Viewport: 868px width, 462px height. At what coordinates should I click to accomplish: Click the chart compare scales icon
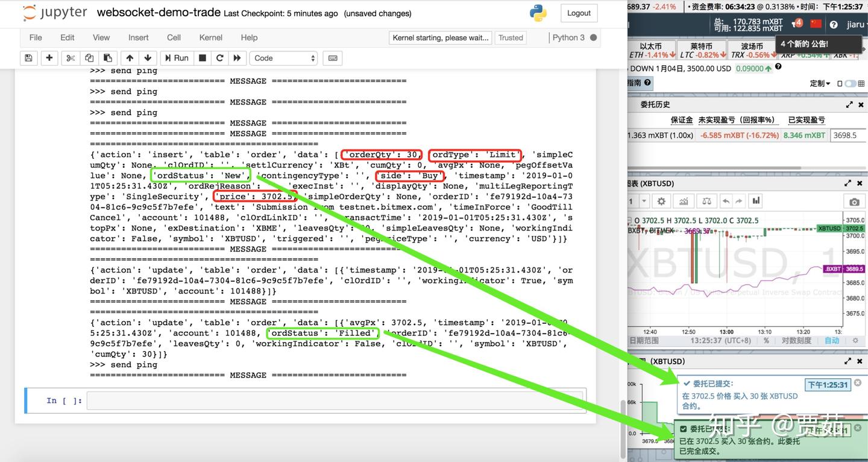tap(706, 201)
